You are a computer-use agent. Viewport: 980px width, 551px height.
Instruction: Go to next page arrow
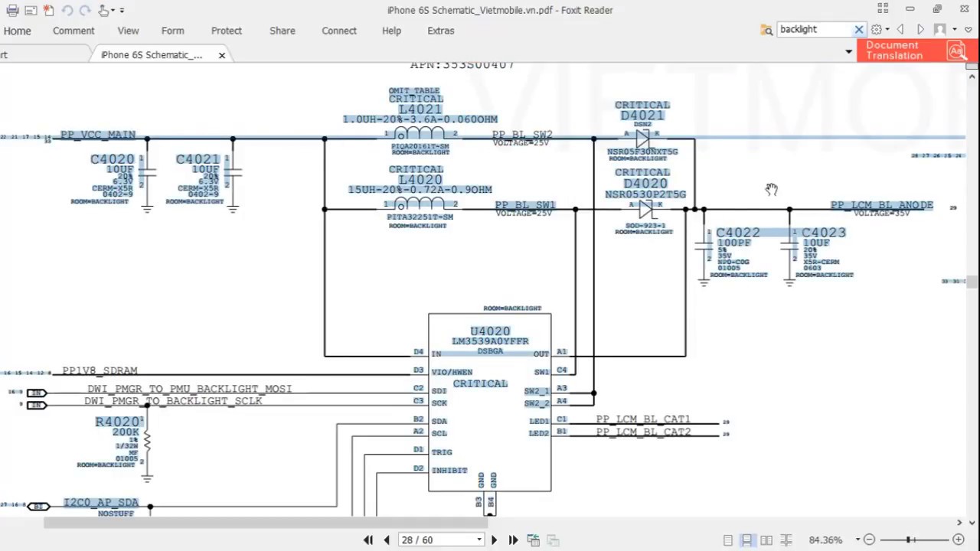494,540
